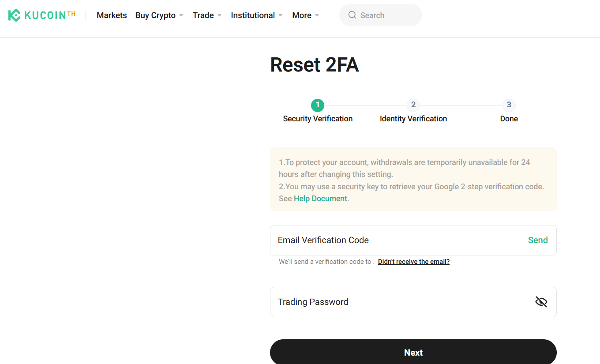
Task: Click the search magnifier icon
Action: pos(352,15)
